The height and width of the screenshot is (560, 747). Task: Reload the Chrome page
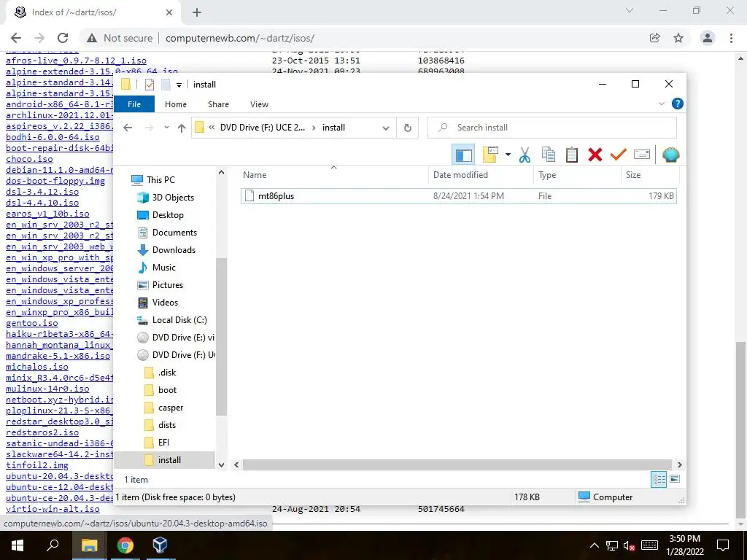click(x=63, y=38)
